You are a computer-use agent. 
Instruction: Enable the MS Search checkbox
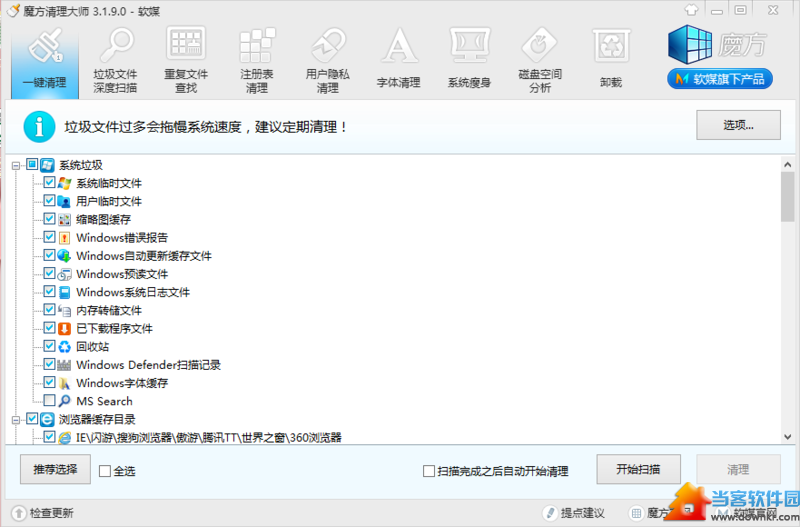49,400
